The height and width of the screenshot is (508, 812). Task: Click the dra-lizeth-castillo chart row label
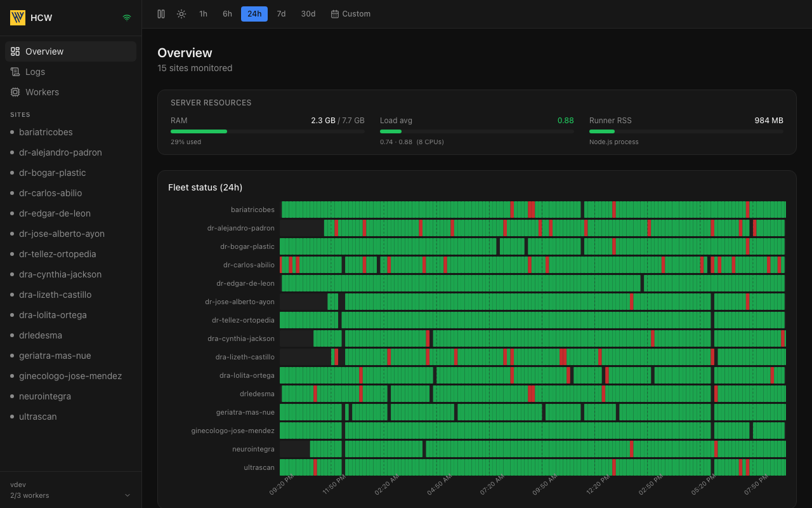pyautogui.click(x=245, y=357)
